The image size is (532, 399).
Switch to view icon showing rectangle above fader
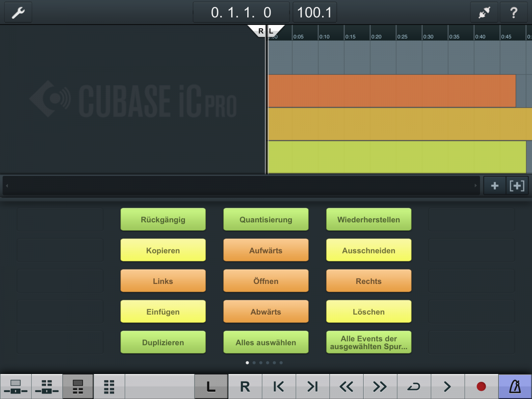(16, 387)
